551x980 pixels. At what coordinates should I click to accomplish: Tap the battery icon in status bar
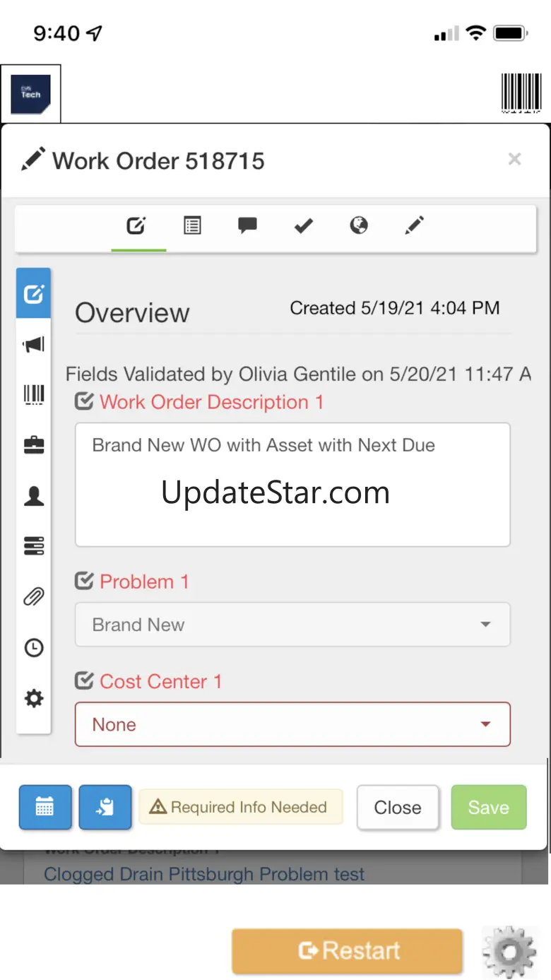click(x=511, y=33)
